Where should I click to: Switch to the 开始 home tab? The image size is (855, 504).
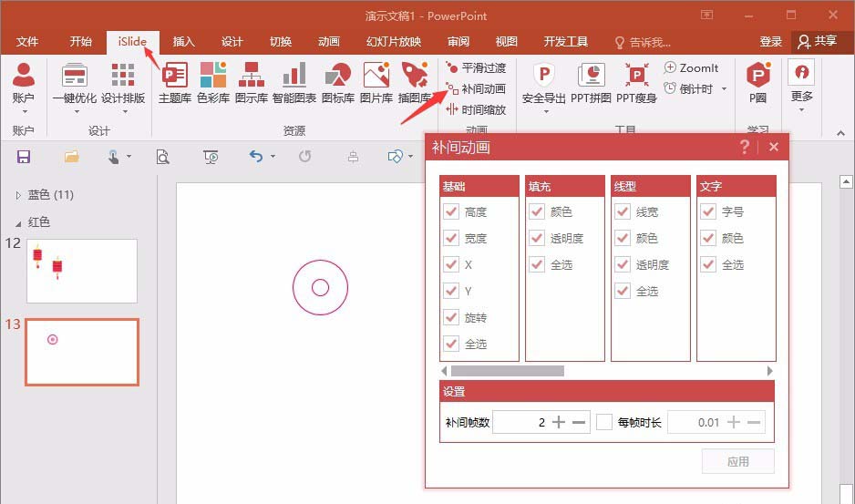(81, 41)
